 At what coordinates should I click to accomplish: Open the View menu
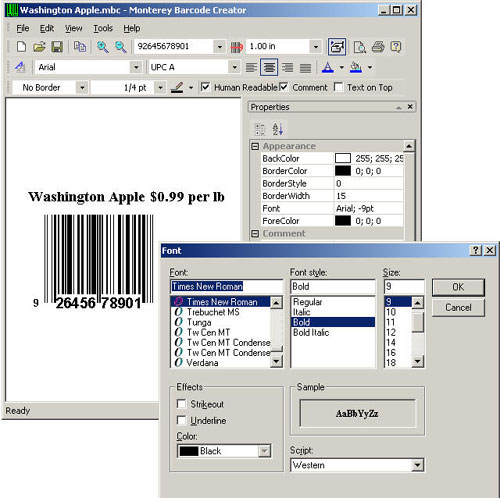point(73,28)
